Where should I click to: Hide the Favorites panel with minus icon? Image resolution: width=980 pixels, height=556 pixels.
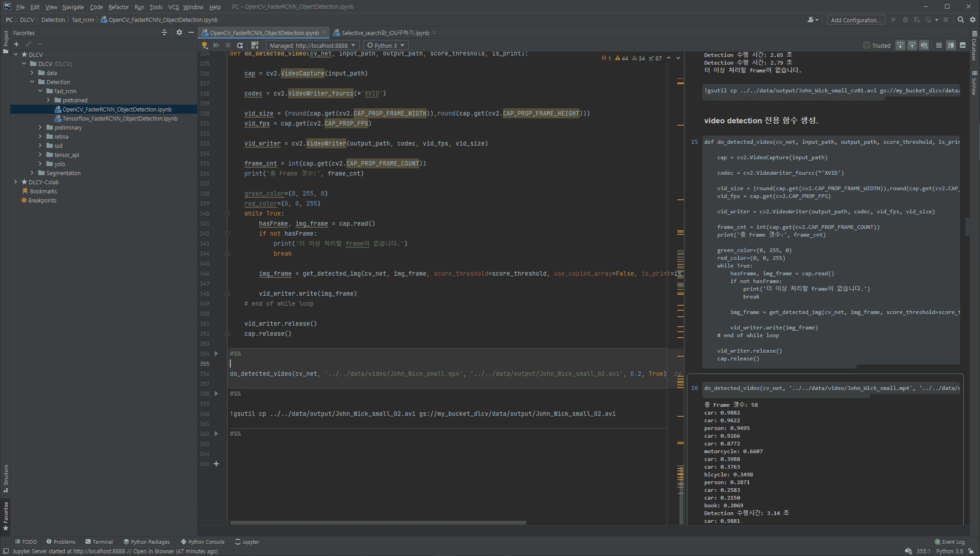point(191,32)
